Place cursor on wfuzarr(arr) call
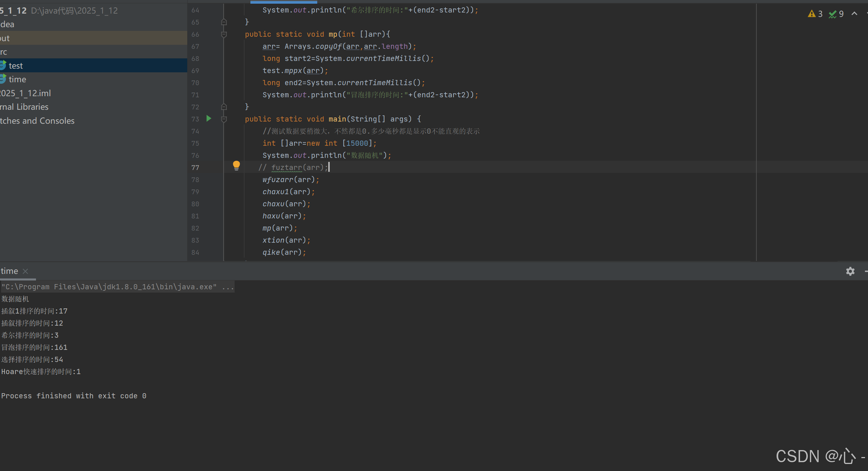868x471 pixels. point(290,180)
